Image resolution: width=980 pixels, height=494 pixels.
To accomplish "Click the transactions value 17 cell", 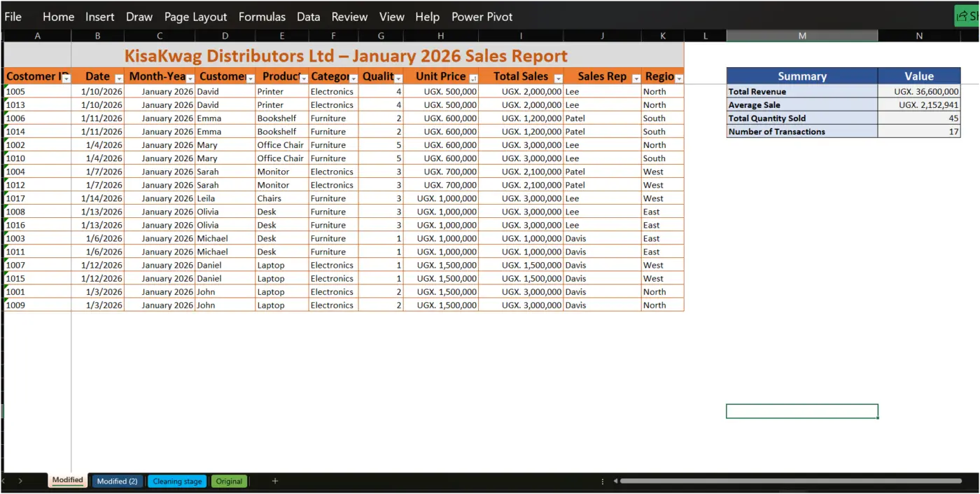I will (919, 132).
